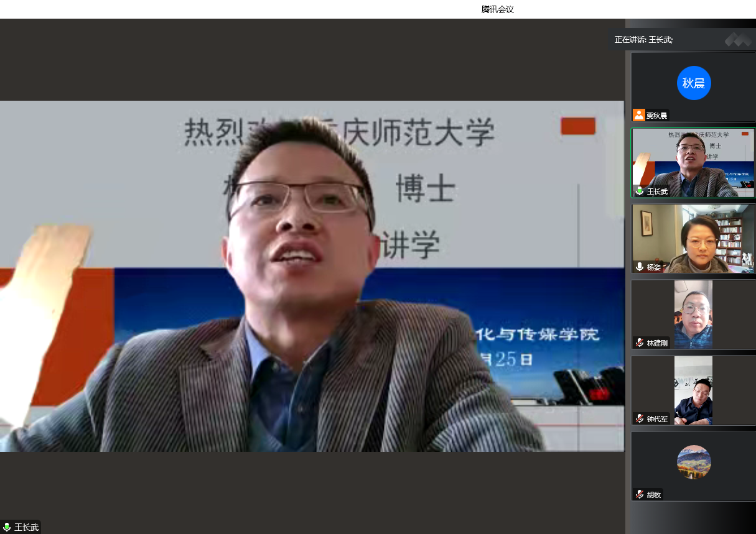Screen dimensions: 756x534
Task: Select 钟代军's video thumbnail
Action: click(693, 390)
